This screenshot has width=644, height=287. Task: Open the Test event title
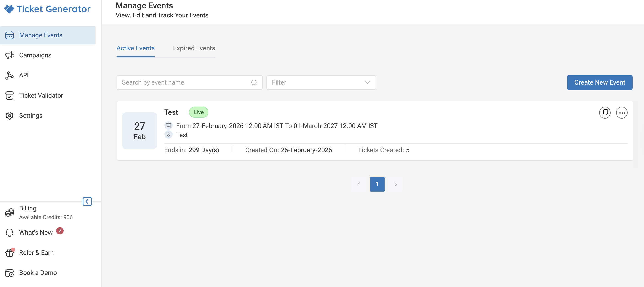click(x=171, y=112)
